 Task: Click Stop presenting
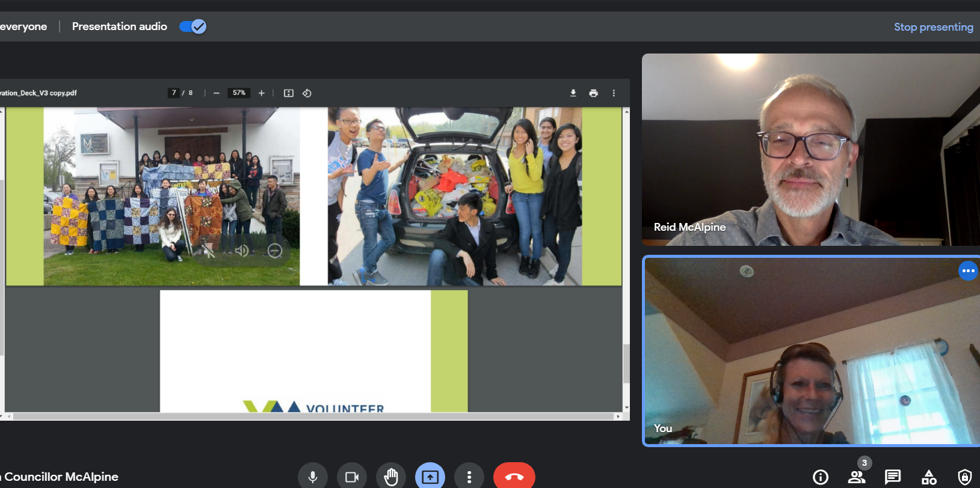click(933, 27)
